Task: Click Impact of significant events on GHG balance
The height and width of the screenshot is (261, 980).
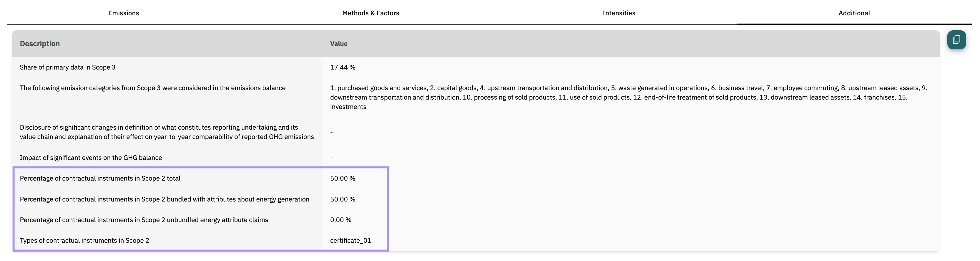Action: point(91,157)
